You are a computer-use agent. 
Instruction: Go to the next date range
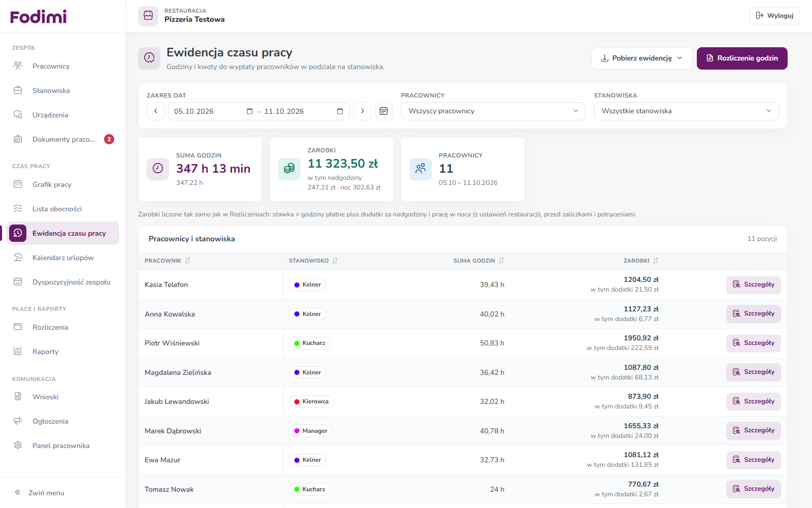coord(362,111)
